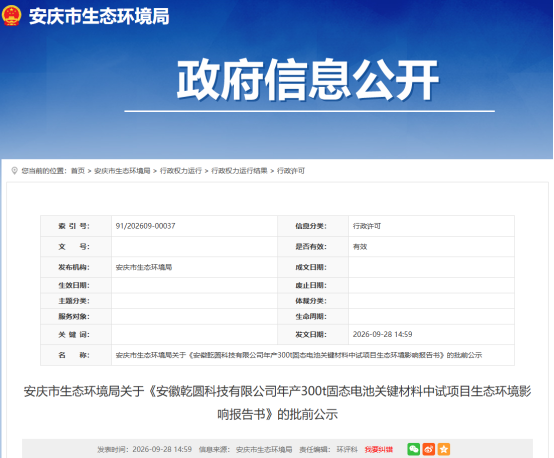Click the 文号 label cell
The height and width of the screenshot is (458, 554).
click(76, 247)
